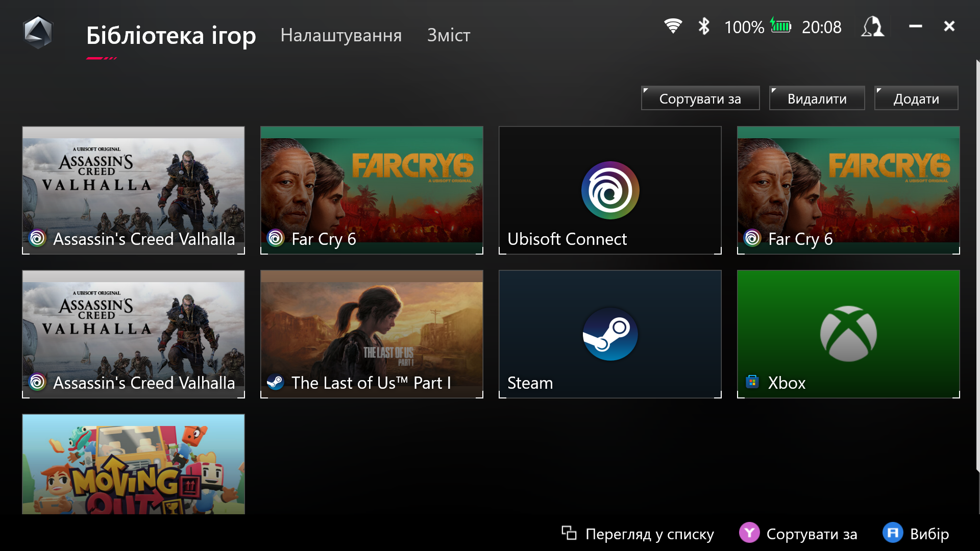Click the Ubisoft Connect swirl logo
This screenshot has width=980, height=551.
(610, 190)
